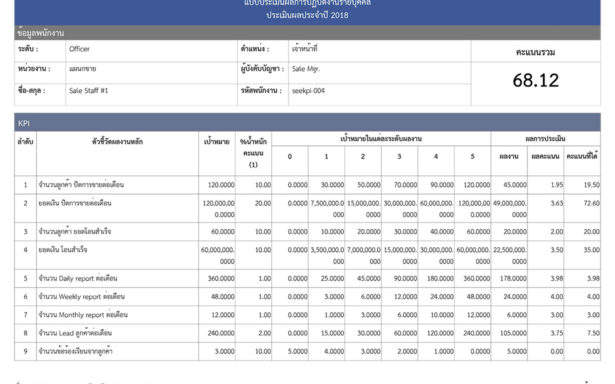The width and height of the screenshot is (615, 384).
Task: Click the Monthly report KPI row label
Action: click(x=83, y=315)
